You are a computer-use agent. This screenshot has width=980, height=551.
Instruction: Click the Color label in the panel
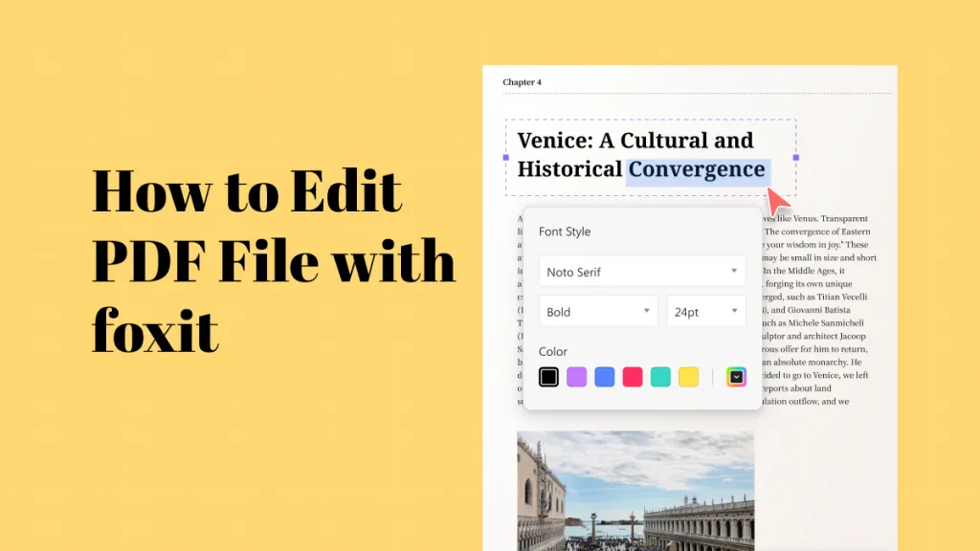tap(552, 351)
